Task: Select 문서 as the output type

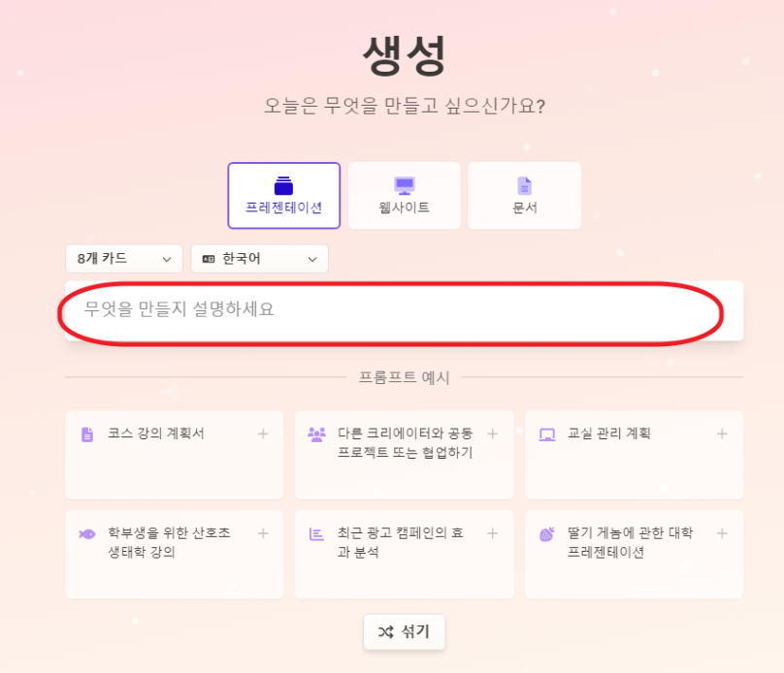Action: point(524,195)
